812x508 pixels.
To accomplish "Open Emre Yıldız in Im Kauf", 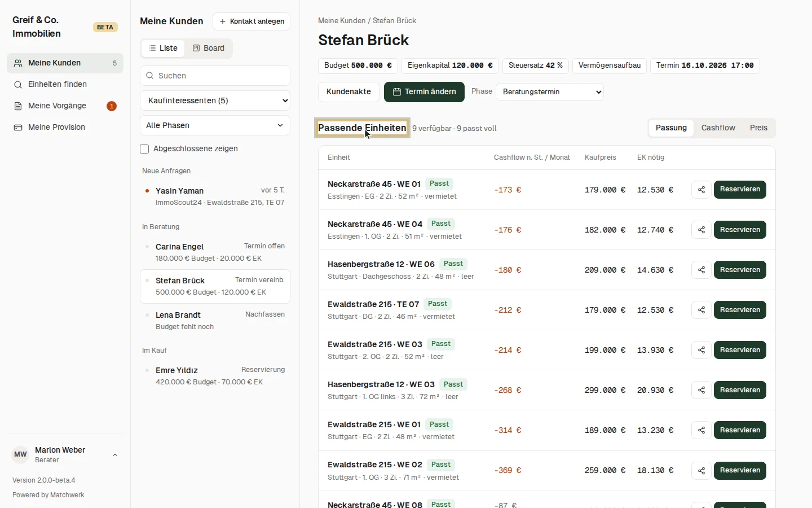I will coord(215,376).
